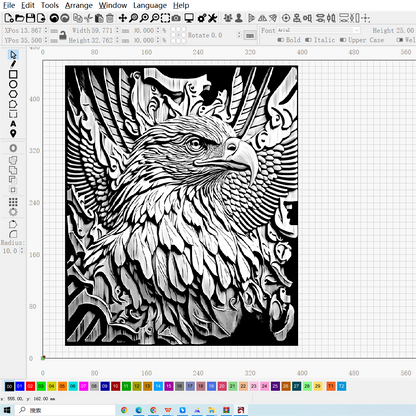Open the File menu
The image size is (416, 416).
coord(9,5)
